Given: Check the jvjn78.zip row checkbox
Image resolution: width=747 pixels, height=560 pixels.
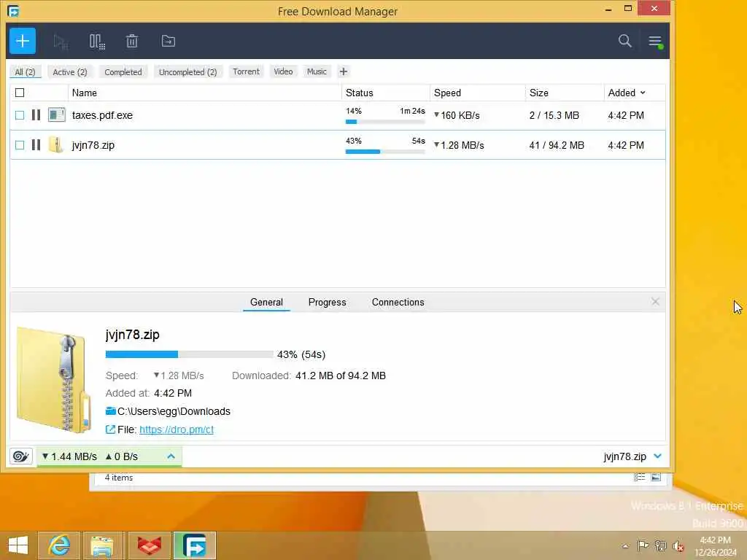Looking at the screenshot, I should tap(20, 145).
